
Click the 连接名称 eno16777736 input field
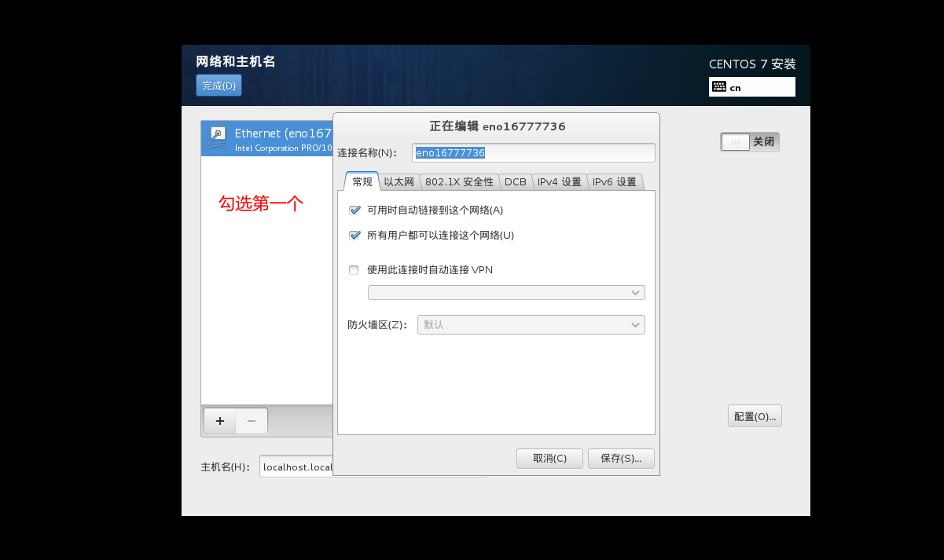coord(534,152)
